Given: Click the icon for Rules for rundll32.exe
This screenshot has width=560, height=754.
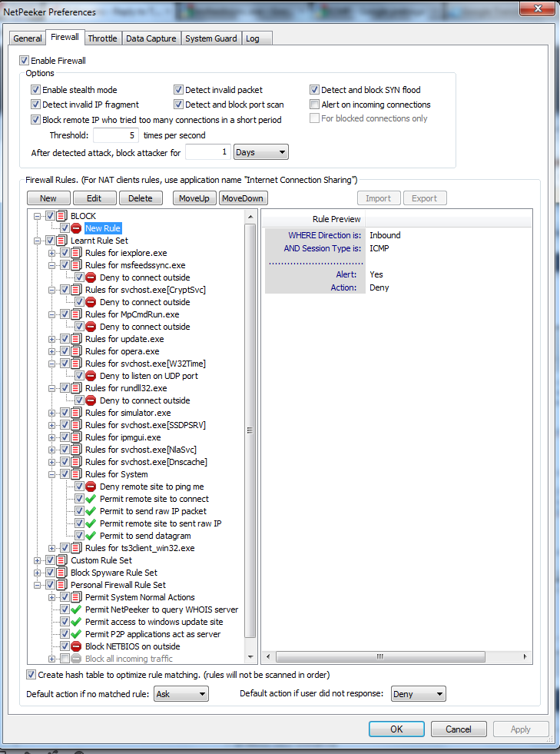Looking at the screenshot, I should [76, 388].
